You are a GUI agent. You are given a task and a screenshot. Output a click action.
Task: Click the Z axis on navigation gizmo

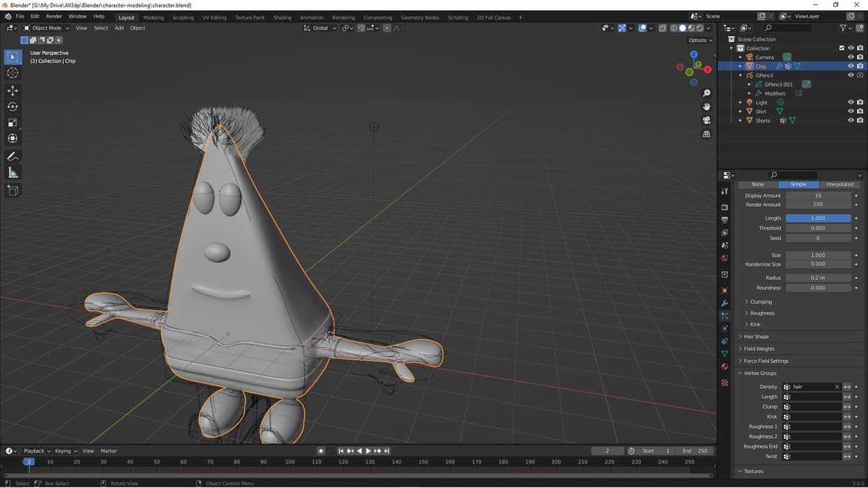tap(694, 54)
